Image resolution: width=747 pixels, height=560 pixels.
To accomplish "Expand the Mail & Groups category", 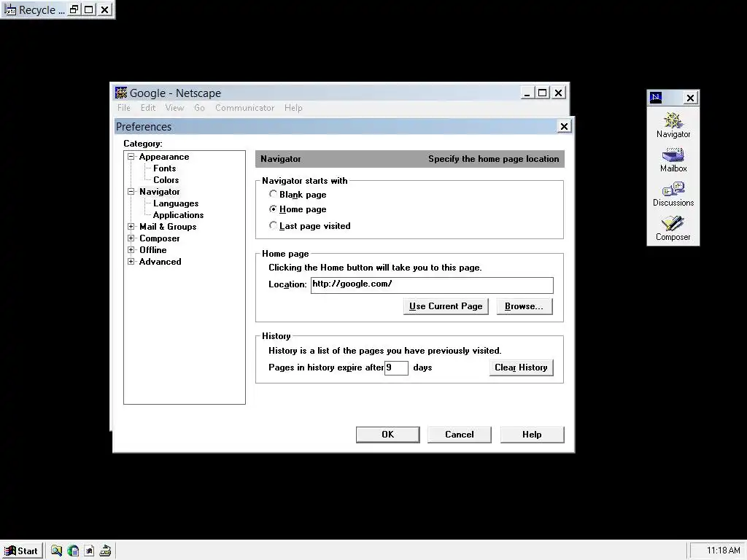I will (x=131, y=227).
